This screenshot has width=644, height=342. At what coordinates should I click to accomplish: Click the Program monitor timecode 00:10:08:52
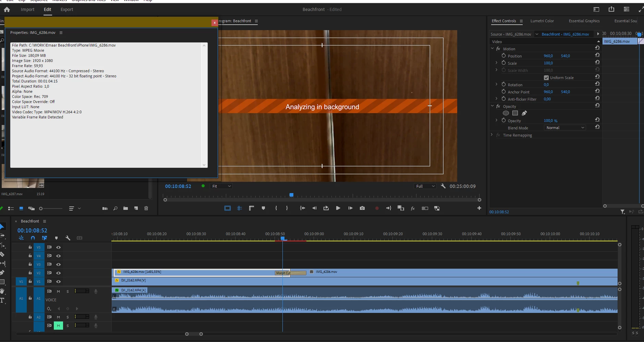(x=178, y=186)
